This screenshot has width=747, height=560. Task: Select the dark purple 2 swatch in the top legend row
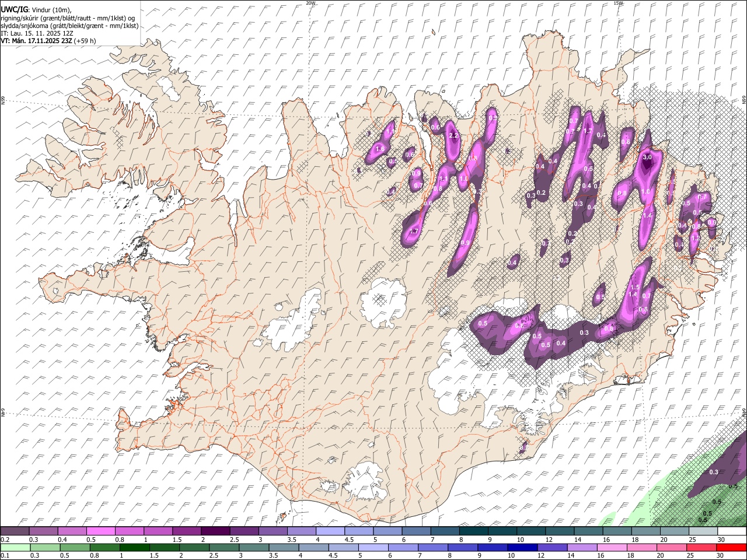[215, 531]
